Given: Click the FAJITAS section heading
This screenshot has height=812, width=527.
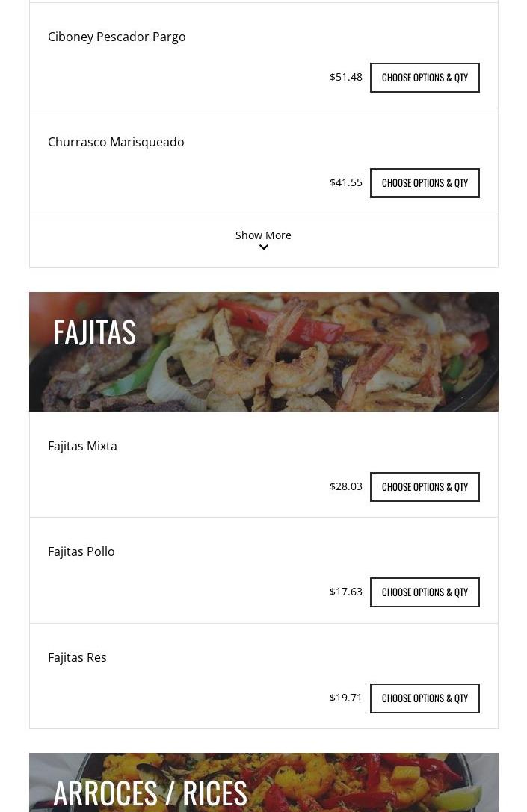Looking at the screenshot, I should (x=94, y=332).
